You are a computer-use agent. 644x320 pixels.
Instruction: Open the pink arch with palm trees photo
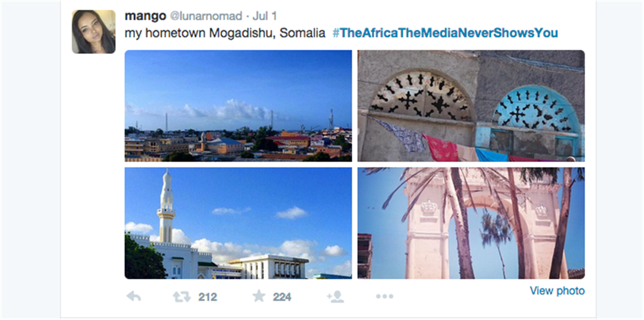click(471, 223)
